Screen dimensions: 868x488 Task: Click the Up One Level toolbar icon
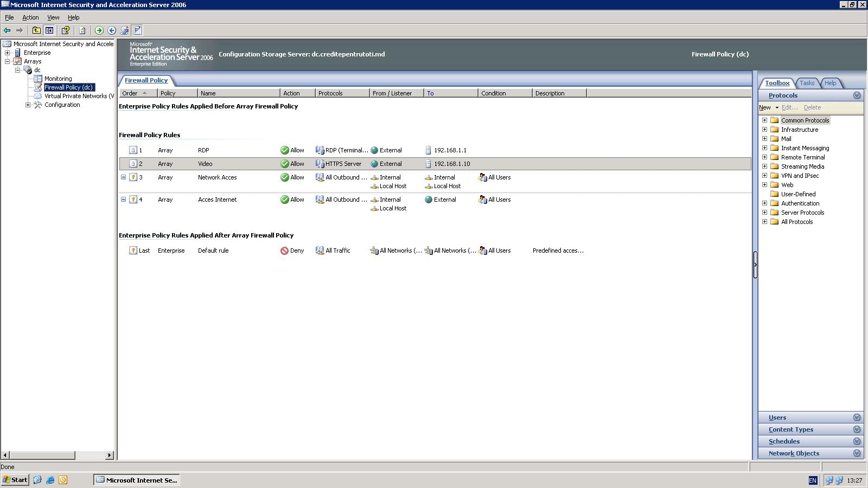click(x=36, y=30)
